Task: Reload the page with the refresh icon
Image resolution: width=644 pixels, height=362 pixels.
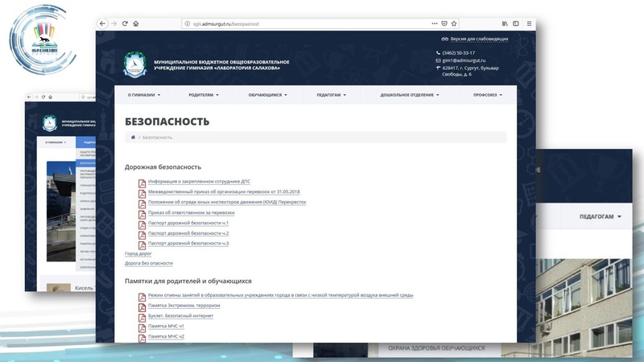Action: click(125, 24)
